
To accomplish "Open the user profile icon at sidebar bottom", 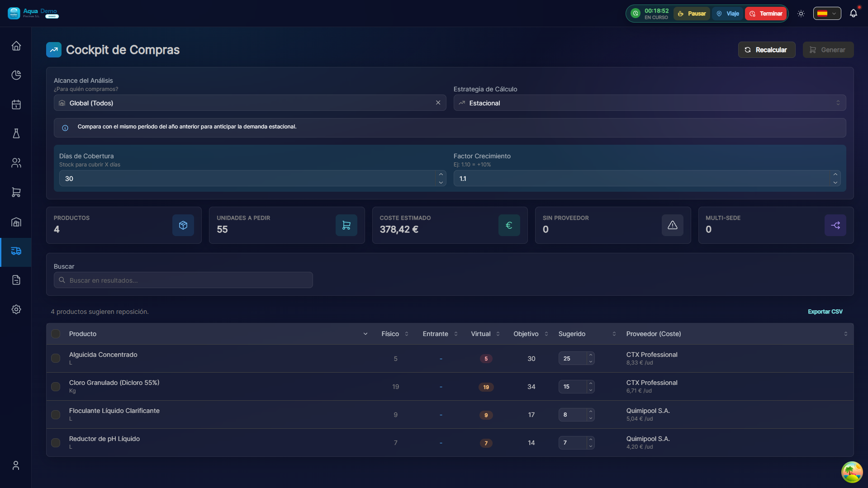I will (16, 465).
